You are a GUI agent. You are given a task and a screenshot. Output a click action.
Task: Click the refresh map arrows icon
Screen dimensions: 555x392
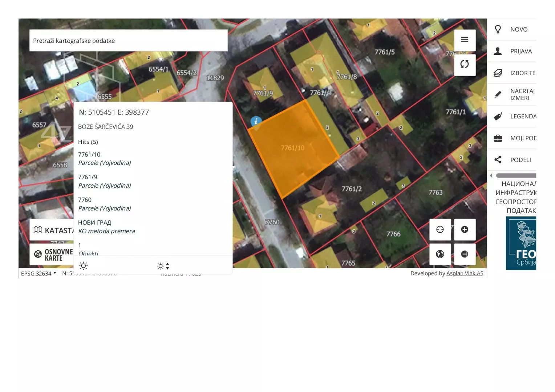465,64
